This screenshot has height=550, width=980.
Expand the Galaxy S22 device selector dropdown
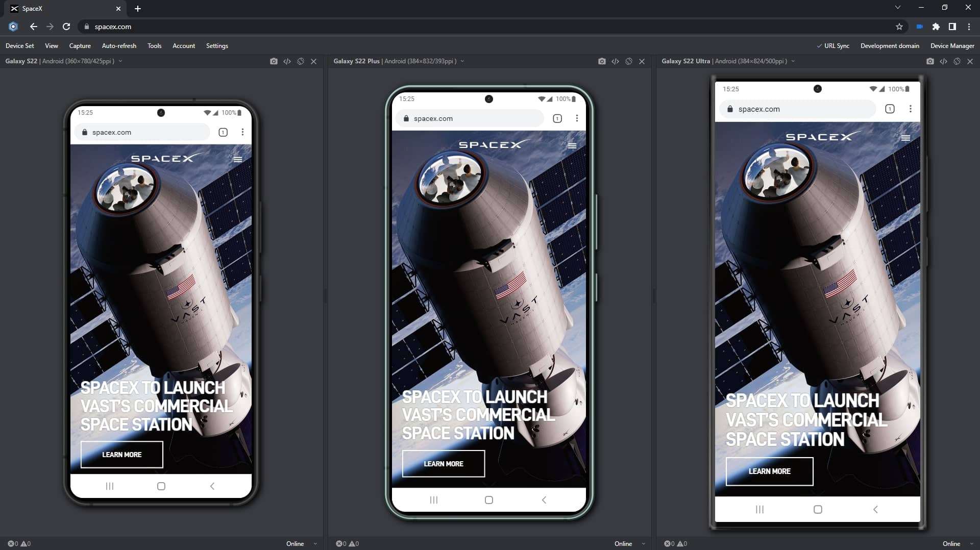[x=120, y=61]
